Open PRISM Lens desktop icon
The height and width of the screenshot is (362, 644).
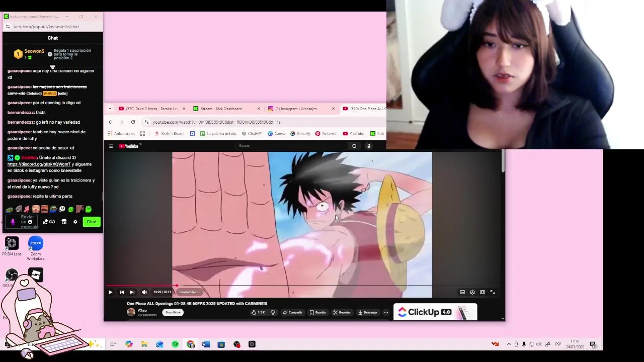click(12, 246)
